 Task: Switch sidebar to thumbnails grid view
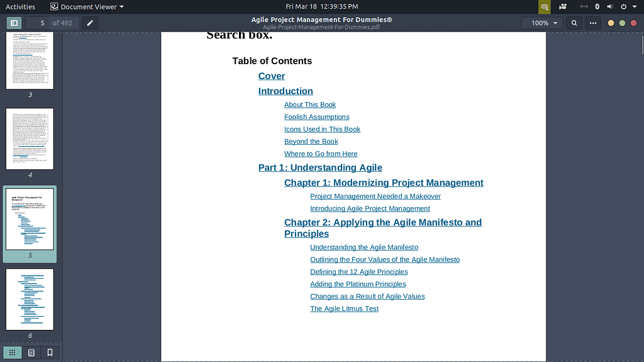pos(13,353)
